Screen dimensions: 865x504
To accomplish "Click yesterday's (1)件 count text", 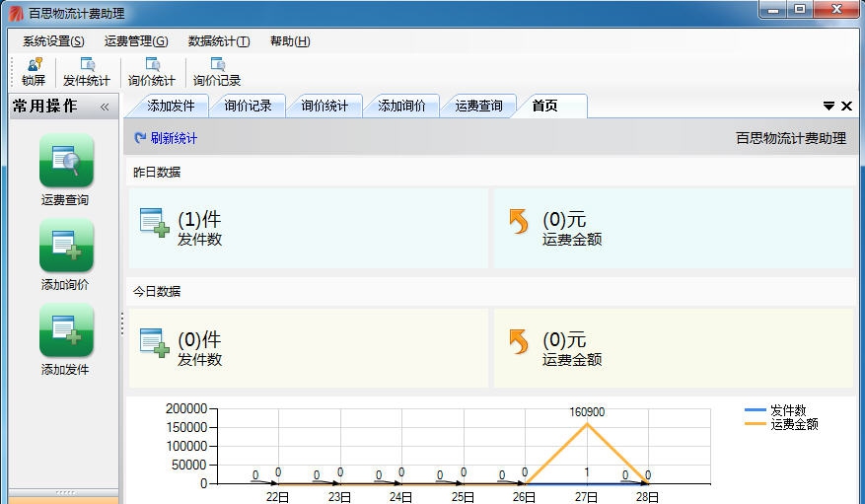I will [199, 220].
